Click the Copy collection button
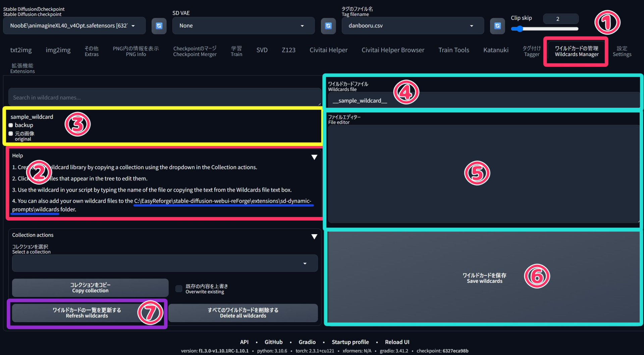The height and width of the screenshot is (355, 644). 90,288
